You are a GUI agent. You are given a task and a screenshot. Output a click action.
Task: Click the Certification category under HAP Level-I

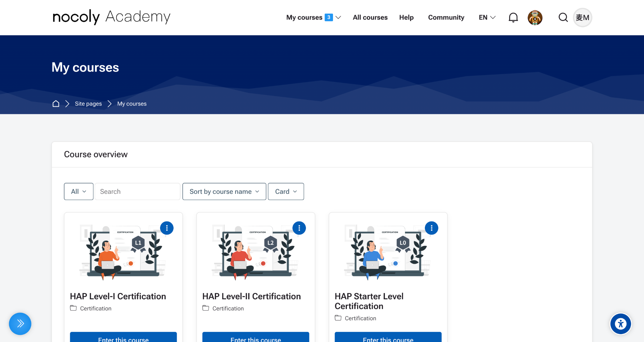coord(96,308)
